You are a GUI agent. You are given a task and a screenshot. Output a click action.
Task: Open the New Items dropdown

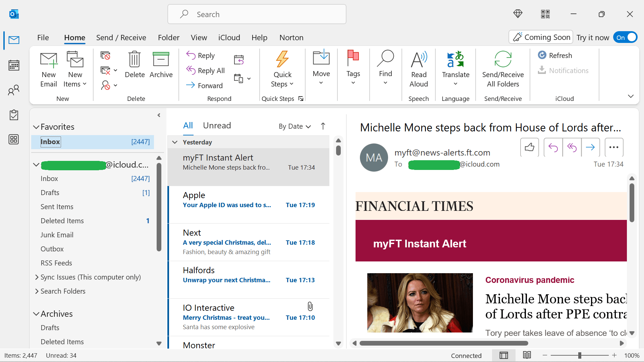pyautogui.click(x=75, y=84)
